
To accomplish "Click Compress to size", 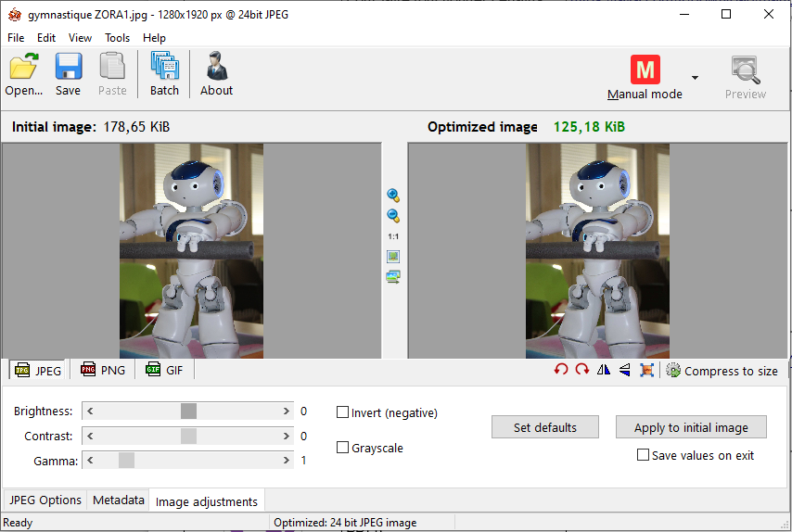I will 722,371.
